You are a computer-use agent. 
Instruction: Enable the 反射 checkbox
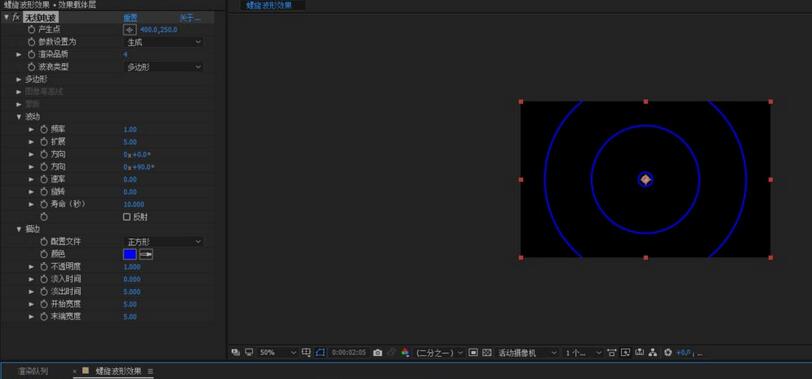click(126, 217)
